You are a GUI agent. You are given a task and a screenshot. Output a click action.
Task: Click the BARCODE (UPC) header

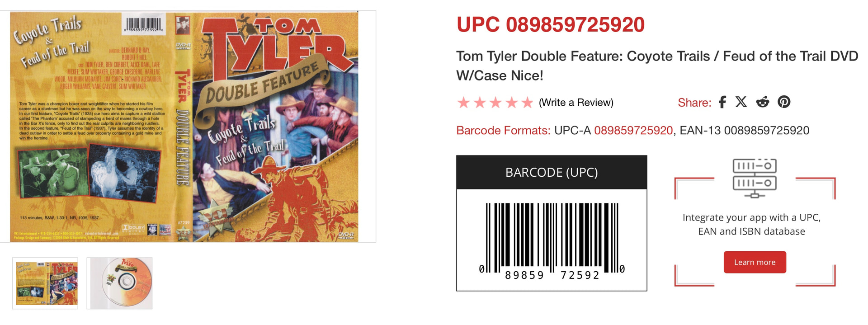pos(552,172)
